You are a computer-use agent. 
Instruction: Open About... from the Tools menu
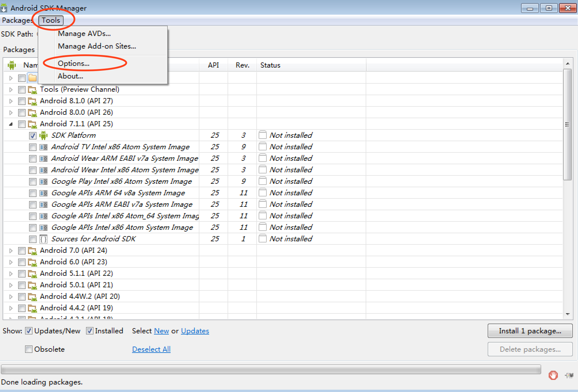pos(70,76)
